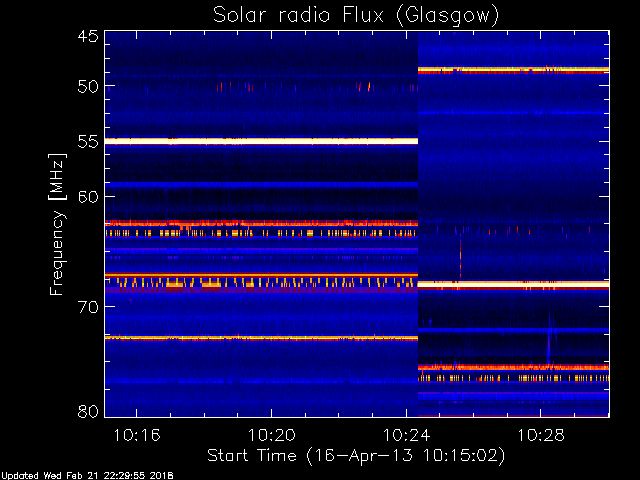Click the '10:16' time tick label
Screen dimensions: 640x480
coord(137,435)
